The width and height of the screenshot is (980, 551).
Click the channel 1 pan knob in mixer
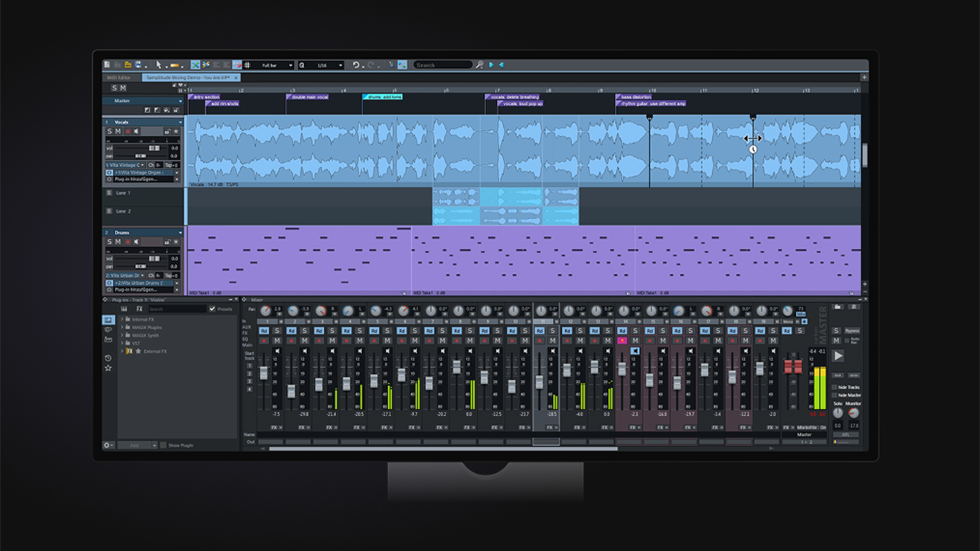(266, 310)
